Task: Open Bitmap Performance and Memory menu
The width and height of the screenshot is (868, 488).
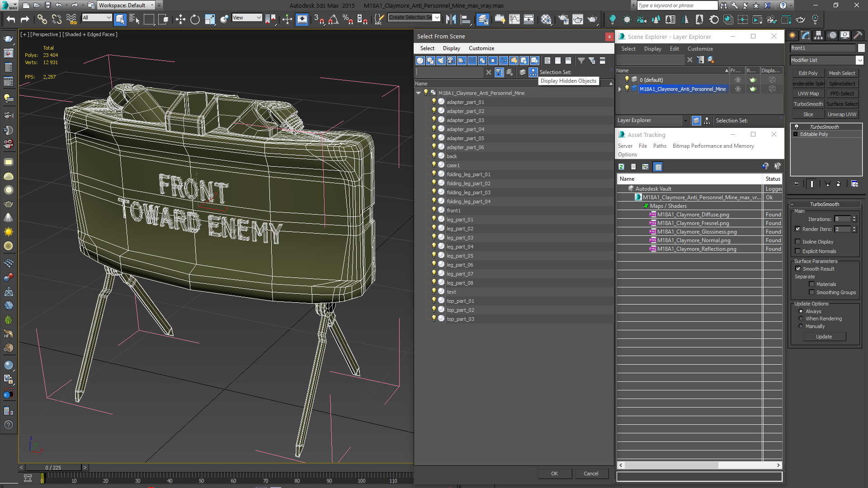Action: pyautogui.click(x=713, y=146)
